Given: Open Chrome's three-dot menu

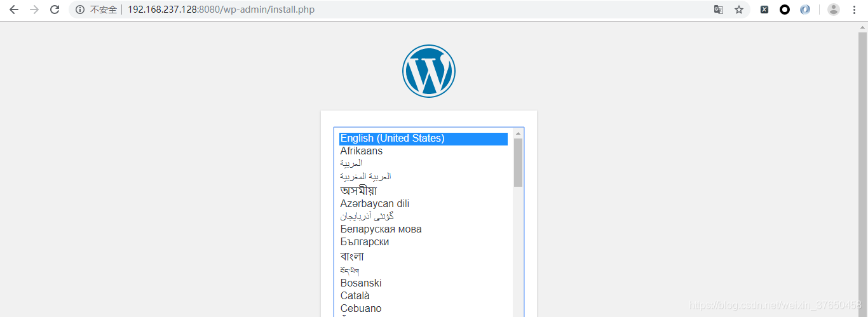Looking at the screenshot, I should [854, 10].
